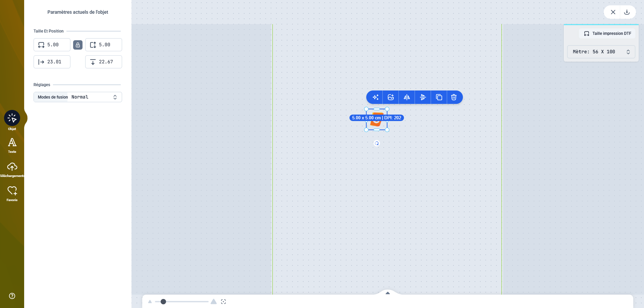Click the zoom slider handle
The width and height of the screenshot is (644, 308).
coord(163,302)
